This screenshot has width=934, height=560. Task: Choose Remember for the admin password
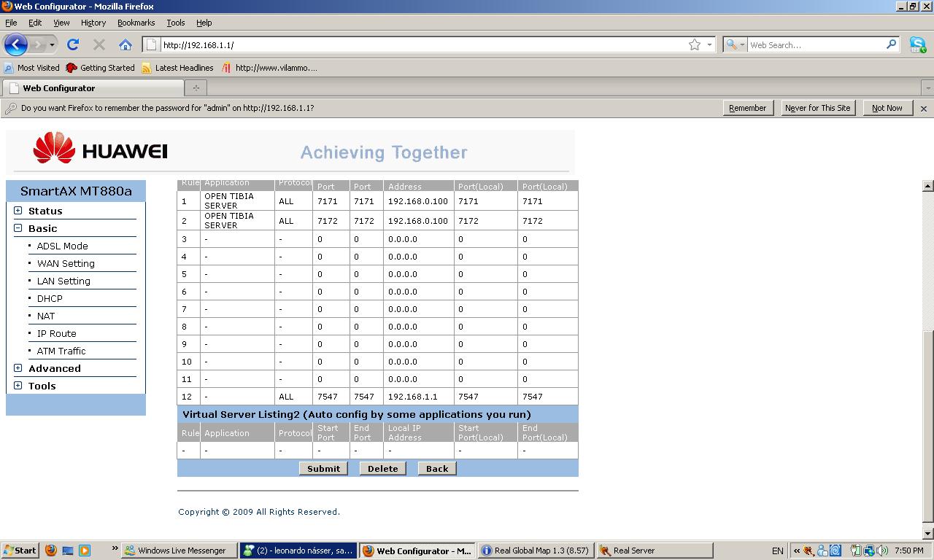pyautogui.click(x=748, y=108)
